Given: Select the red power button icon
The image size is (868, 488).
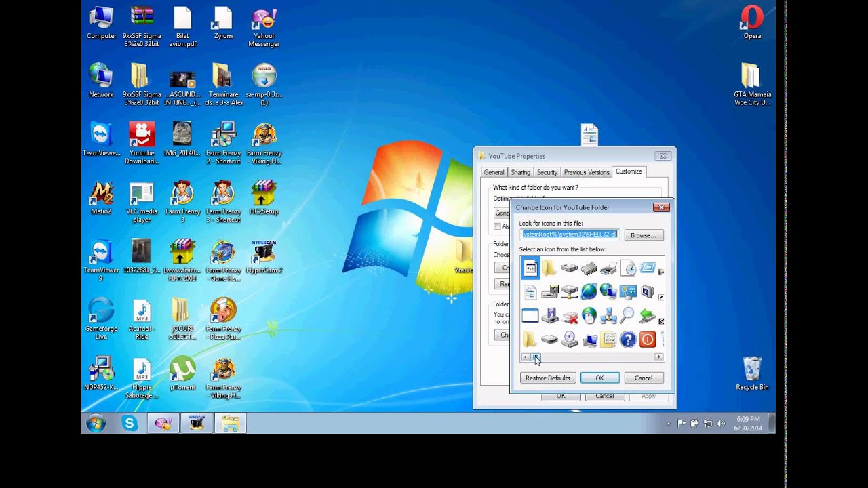Looking at the screenshot, I should pos(648,340).
